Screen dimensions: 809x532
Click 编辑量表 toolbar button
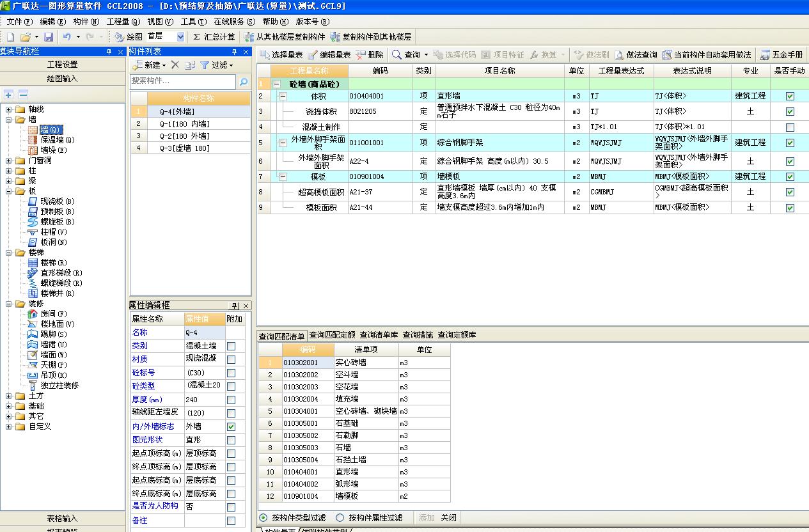329,55
